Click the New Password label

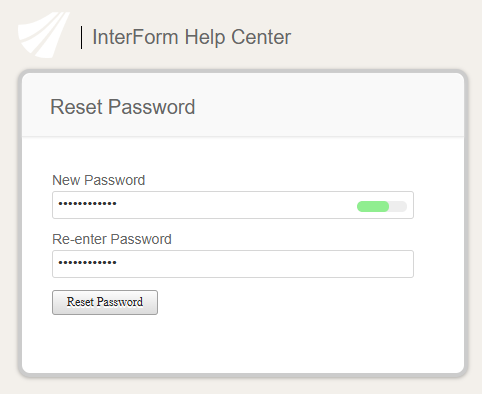point(99,180)
